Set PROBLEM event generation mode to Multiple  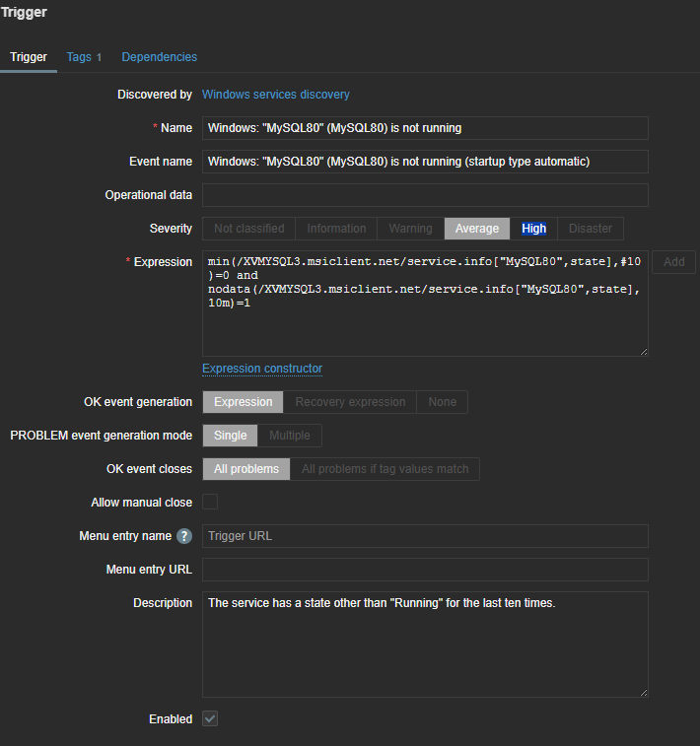click(290, 436)
